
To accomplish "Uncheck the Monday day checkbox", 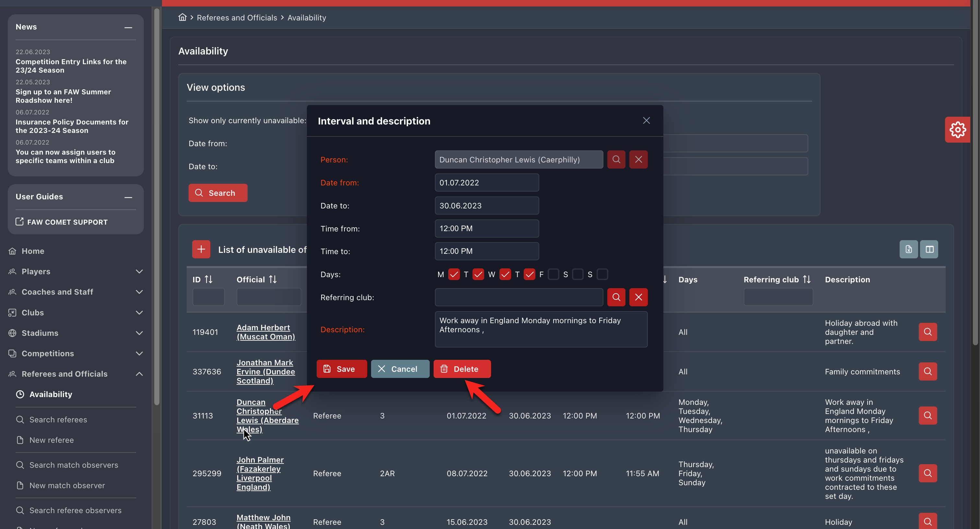I will [453, 275].
